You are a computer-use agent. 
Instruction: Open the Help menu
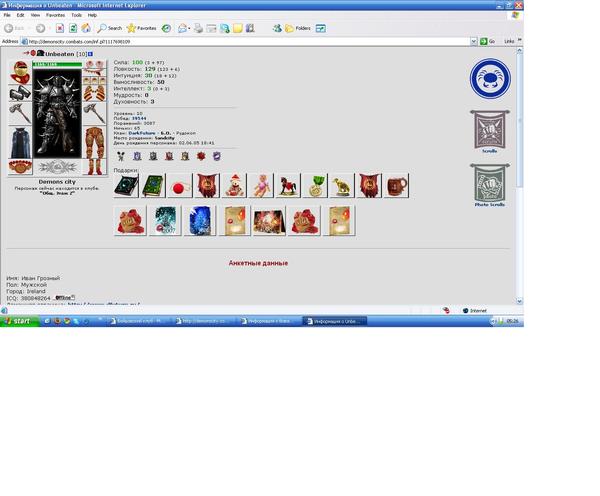pyautogui.click(x=92, y=15)
